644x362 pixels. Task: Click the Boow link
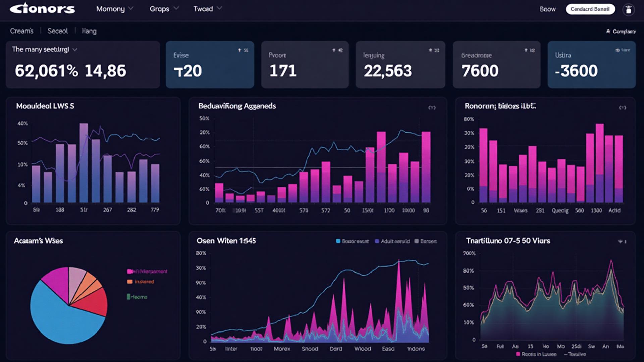coord(547,9)
